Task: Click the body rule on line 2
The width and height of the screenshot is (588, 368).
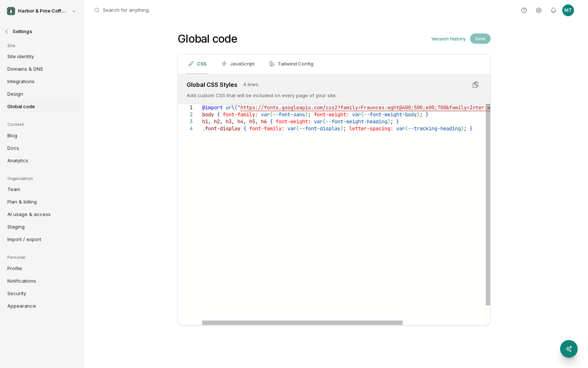Action: [x=315, y=115]
